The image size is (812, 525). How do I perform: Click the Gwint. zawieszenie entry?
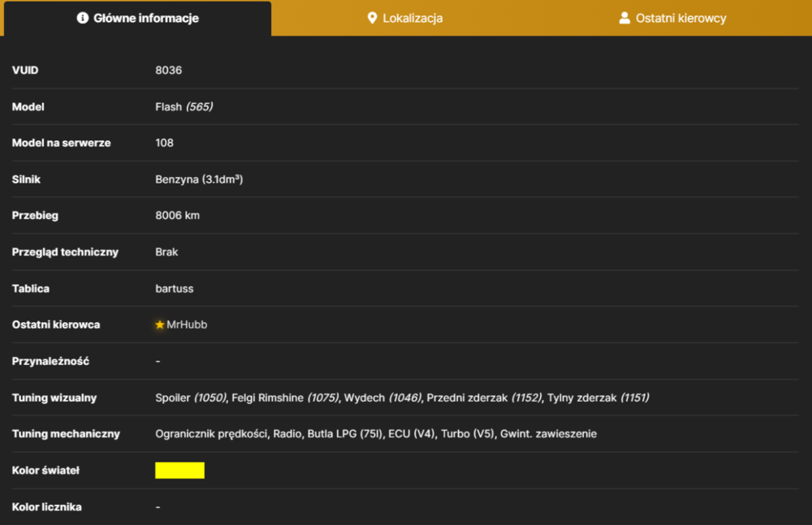[548, 434]
